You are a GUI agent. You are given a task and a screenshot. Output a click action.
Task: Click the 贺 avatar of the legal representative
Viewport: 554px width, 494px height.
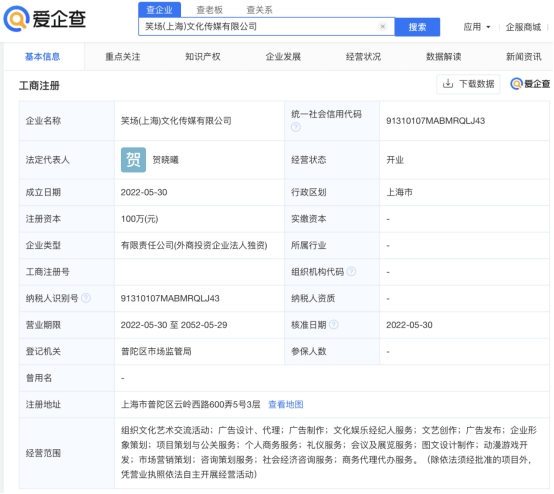(133, 160)
